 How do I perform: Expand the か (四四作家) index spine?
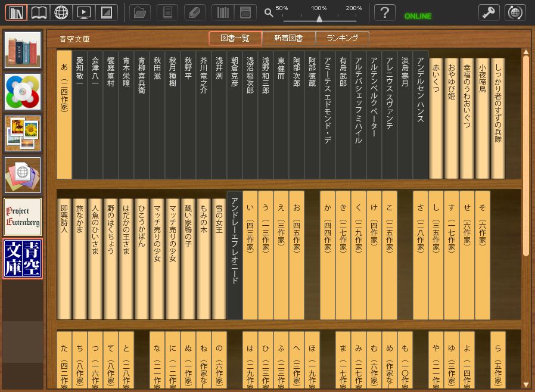[328, 255]
